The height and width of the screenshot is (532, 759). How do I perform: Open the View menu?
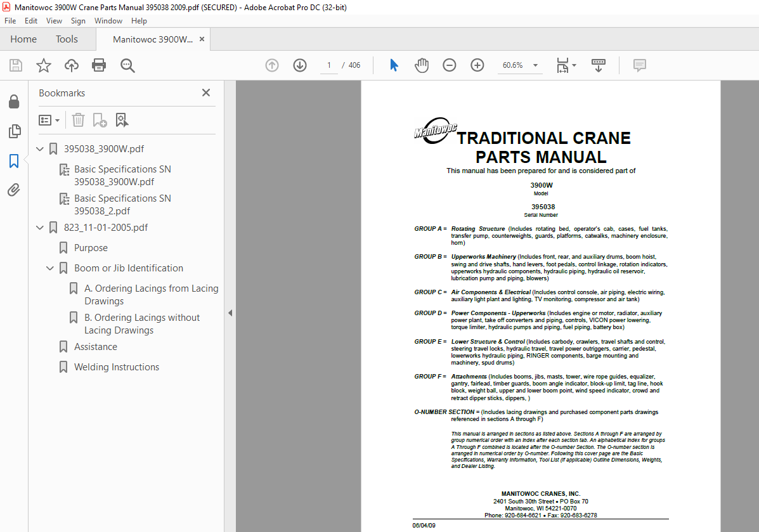coord(55,21)
